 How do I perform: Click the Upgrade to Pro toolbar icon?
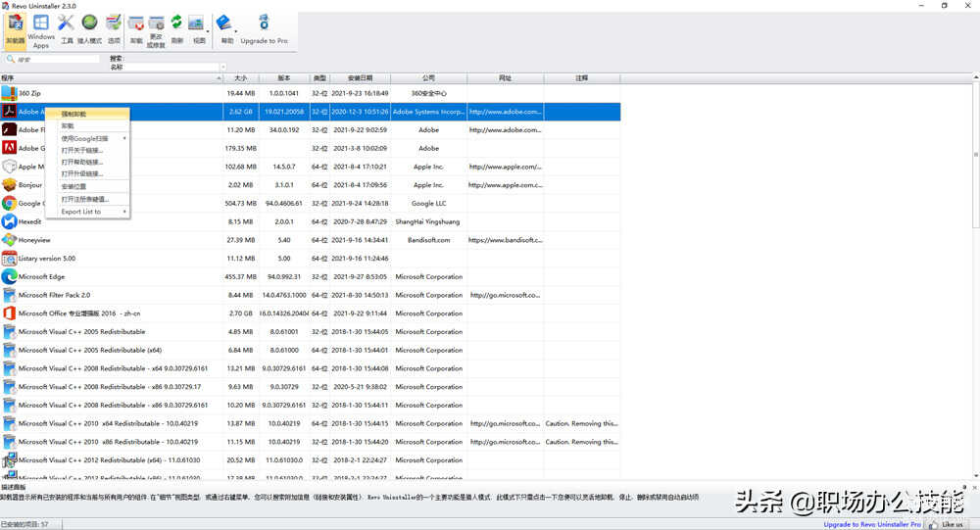point(264,29)
